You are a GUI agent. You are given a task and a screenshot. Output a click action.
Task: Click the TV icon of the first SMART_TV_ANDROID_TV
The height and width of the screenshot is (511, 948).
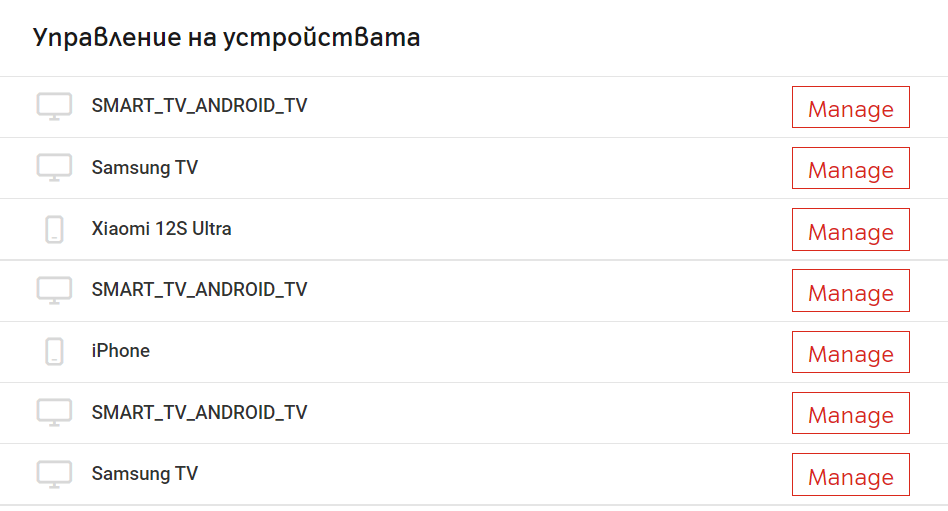pos(54,106)
